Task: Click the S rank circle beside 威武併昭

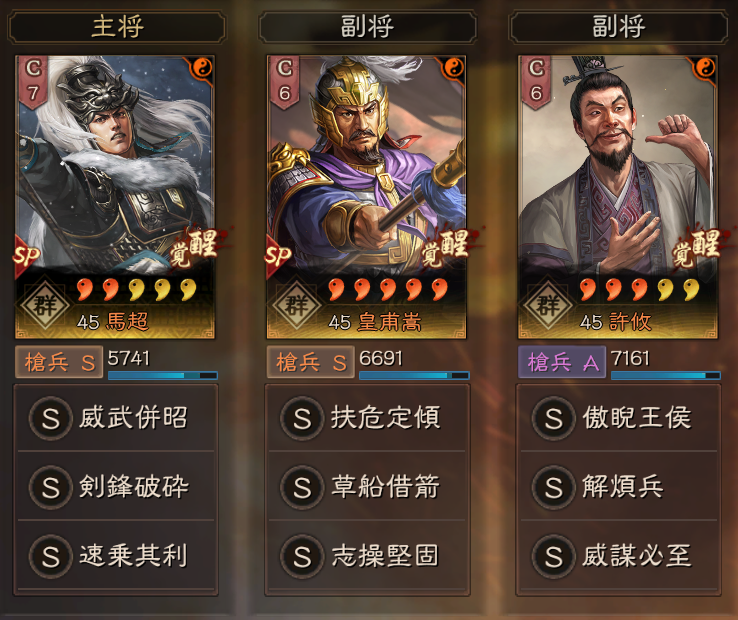Action: (x=50, y=418)
